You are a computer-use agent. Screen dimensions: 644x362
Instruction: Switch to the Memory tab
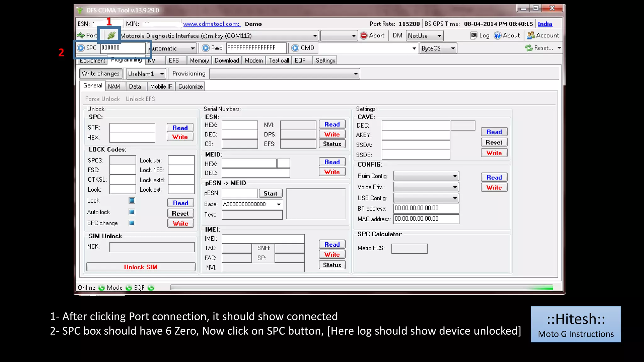click(199, 60)
